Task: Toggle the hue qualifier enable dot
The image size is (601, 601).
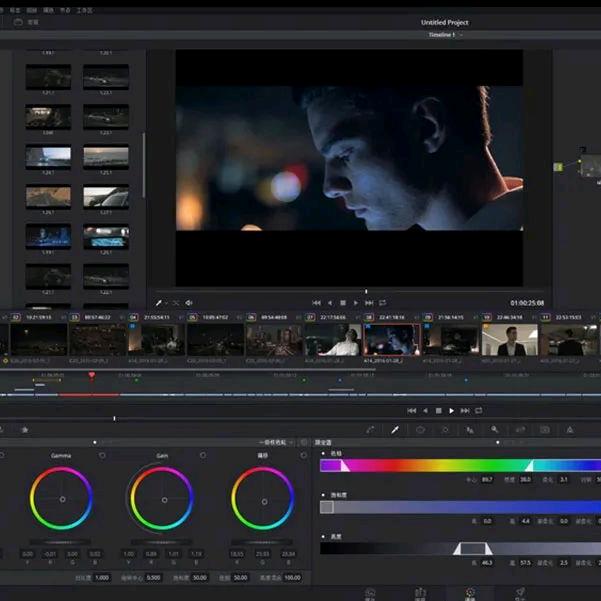Action: click(x=323, y=452)
